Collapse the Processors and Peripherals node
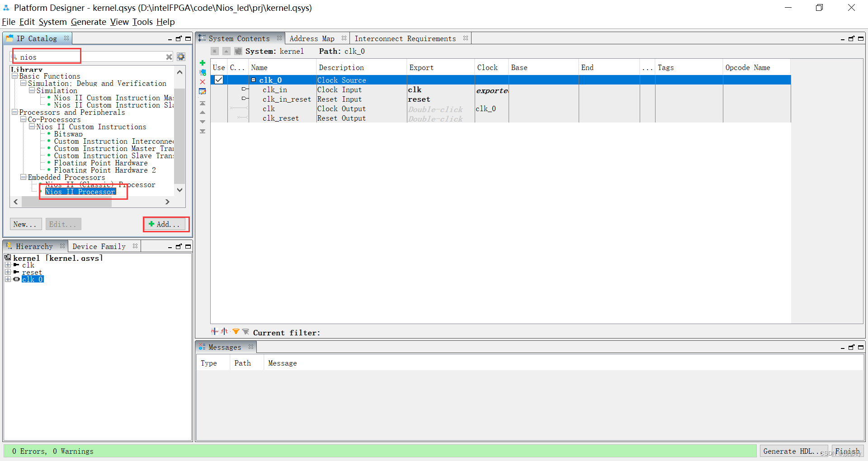This screenshot has height=461, width=868. pyautogui.click(x=14, y=112)
